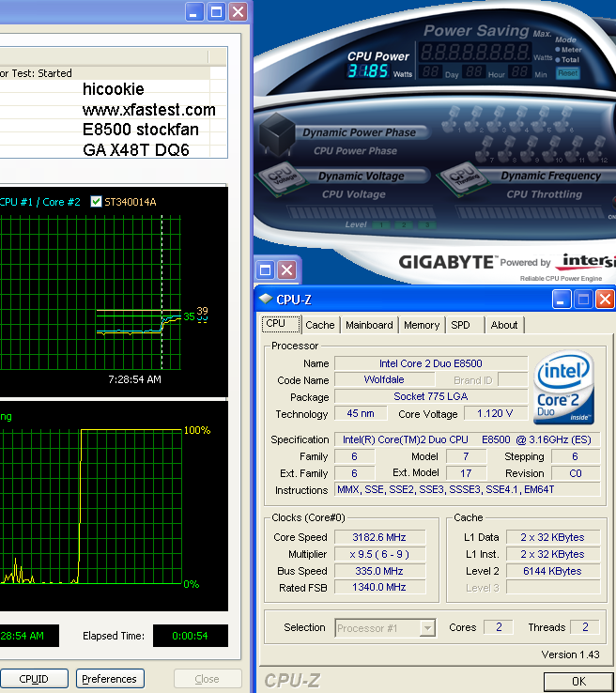This screenshot has height=693, width=616.
Task: Click the Name field Intel Core 2 Duo E8500
Action: pyautogui.click(x=431, y=363)
